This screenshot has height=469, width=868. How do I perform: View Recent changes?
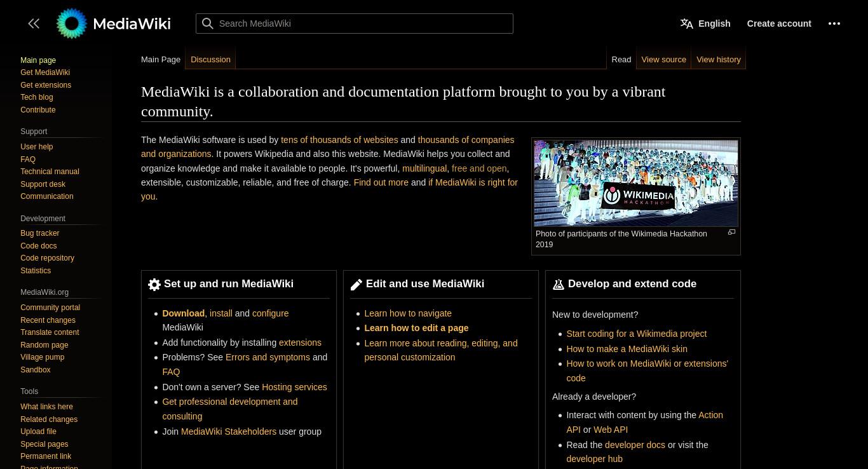[48, 320]
